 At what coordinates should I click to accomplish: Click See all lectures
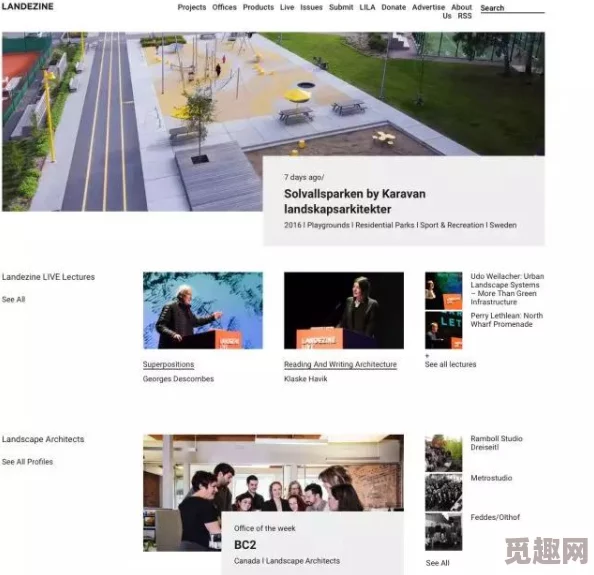coord(450,364)
